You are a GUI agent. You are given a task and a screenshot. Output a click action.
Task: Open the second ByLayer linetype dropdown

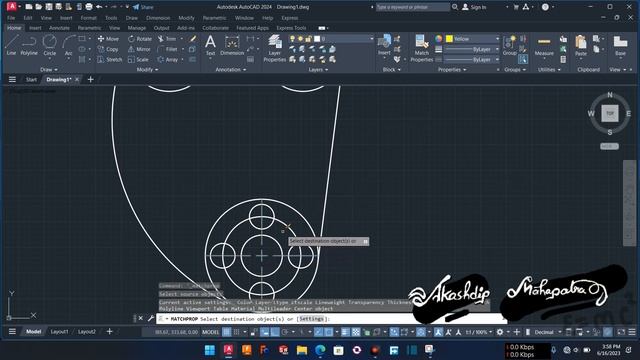point(472,60)
